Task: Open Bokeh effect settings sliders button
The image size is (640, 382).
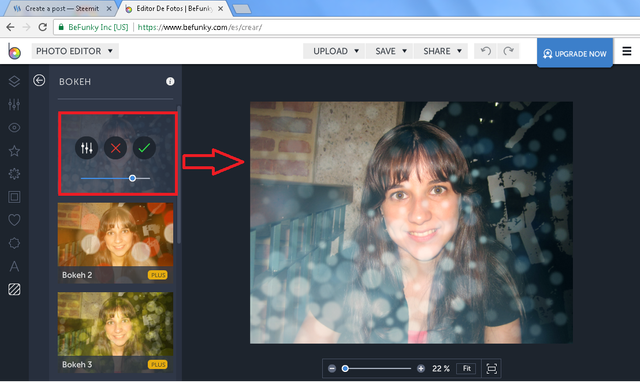Action: (x=87, y=148)
